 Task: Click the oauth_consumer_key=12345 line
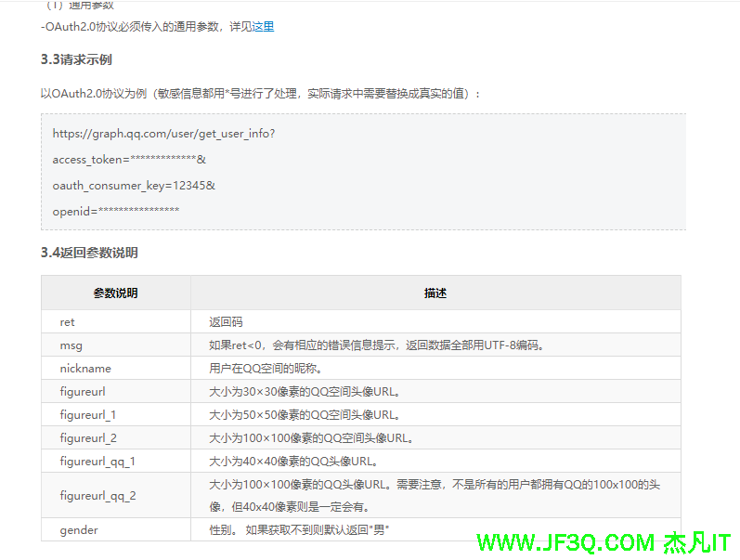click(134, 186)
